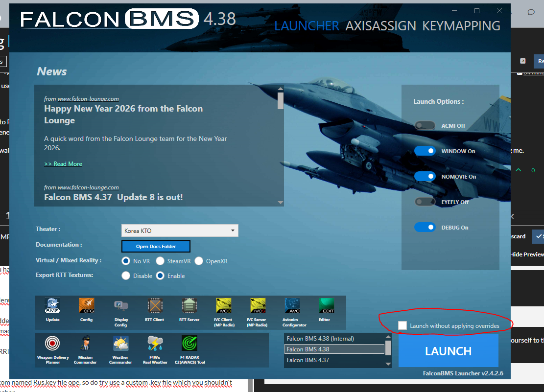Viewport: 544px width, 392px height.
Task: Click the chat bubble icon in background window
Action: (531, 12)
